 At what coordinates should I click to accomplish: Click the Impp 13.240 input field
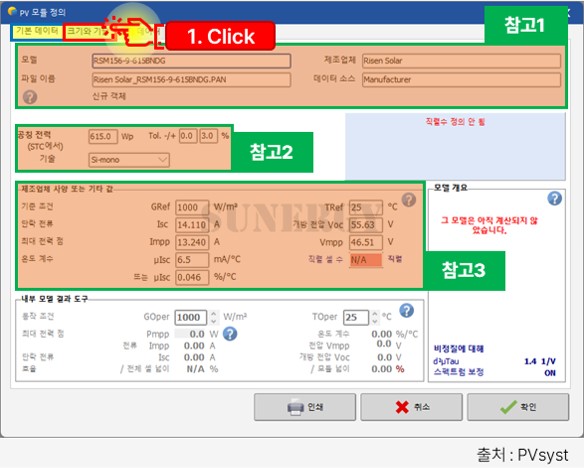192,242
